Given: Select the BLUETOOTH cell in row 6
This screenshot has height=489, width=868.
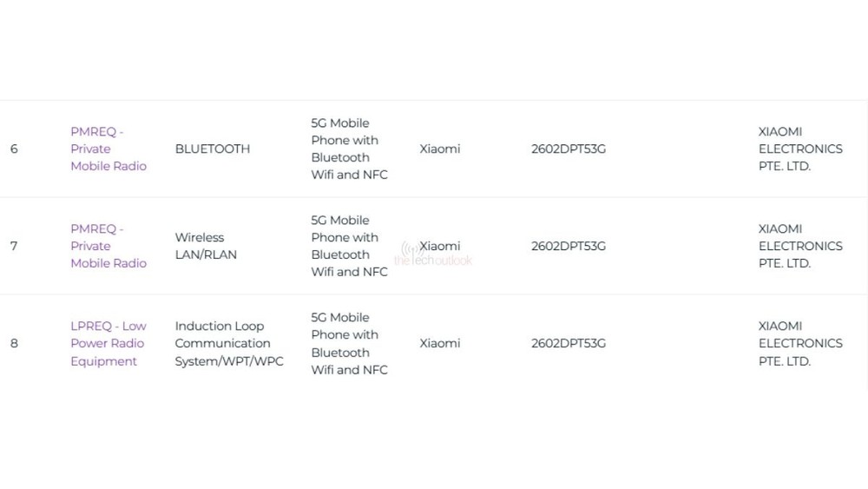Looking at the screenshot, I should (x=213, y=149).
